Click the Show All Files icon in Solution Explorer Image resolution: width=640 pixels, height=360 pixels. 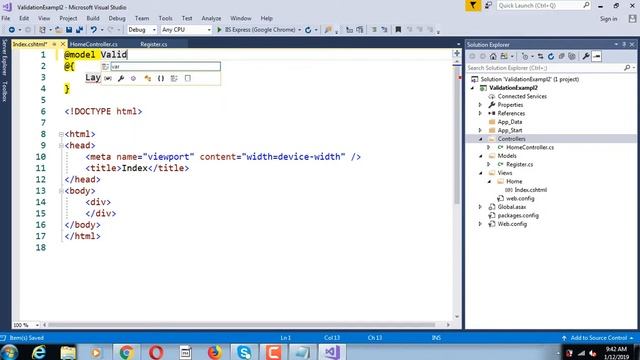pos(572,56)
